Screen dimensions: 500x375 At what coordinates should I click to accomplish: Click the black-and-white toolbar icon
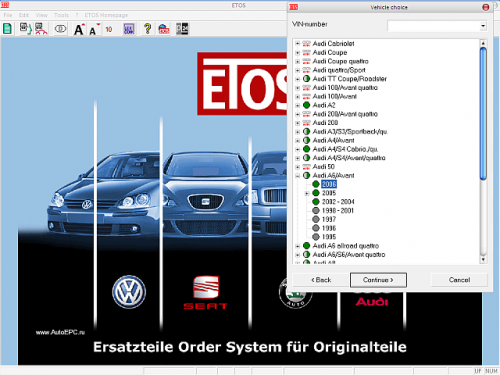pos(182,29)
